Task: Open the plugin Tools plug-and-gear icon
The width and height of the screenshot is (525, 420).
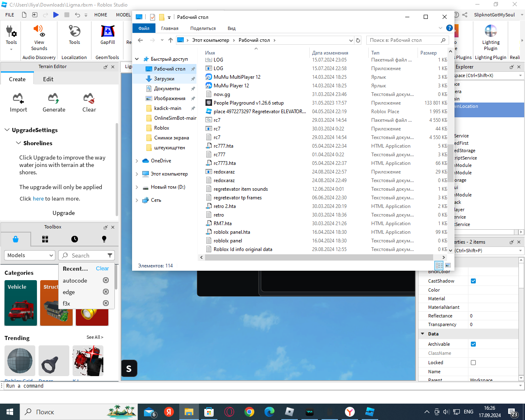Action: click(x=11, y=32)
